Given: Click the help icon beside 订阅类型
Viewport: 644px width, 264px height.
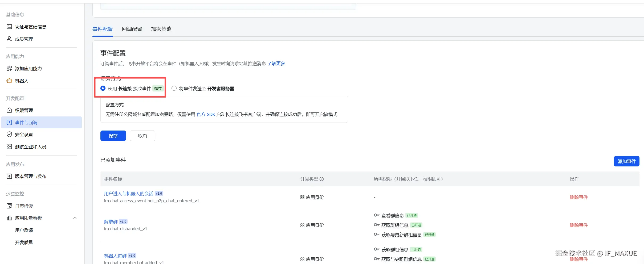Looking at the screenshot, I should [x=322, y=179].
